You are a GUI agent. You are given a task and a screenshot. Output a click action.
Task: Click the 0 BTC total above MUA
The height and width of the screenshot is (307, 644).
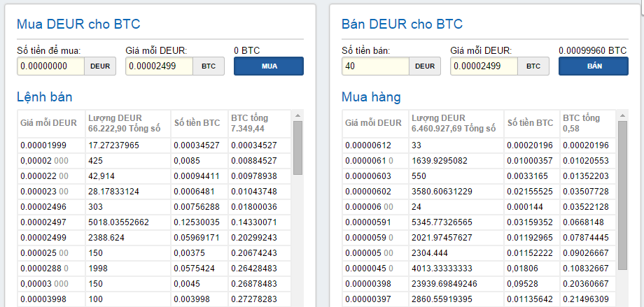pos(246,50)
